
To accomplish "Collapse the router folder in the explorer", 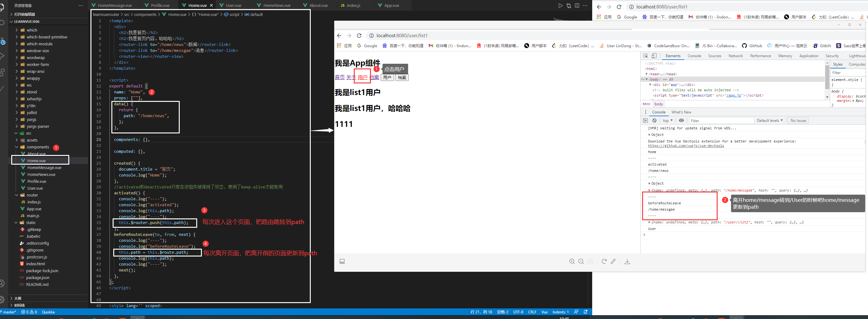I will [x=48, y=195].
